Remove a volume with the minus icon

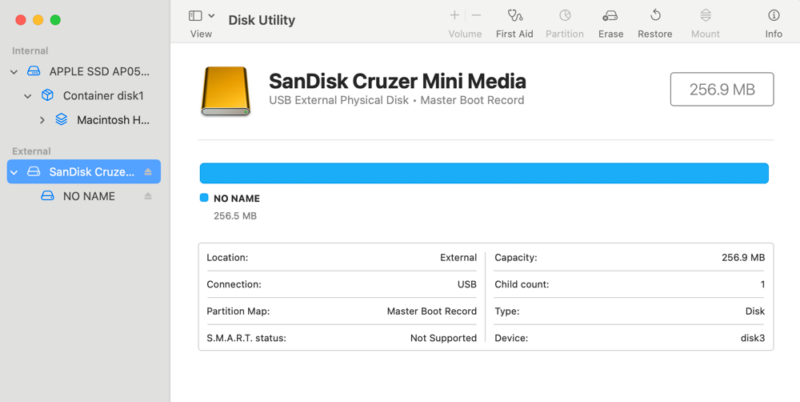click(x=476, y=15)
